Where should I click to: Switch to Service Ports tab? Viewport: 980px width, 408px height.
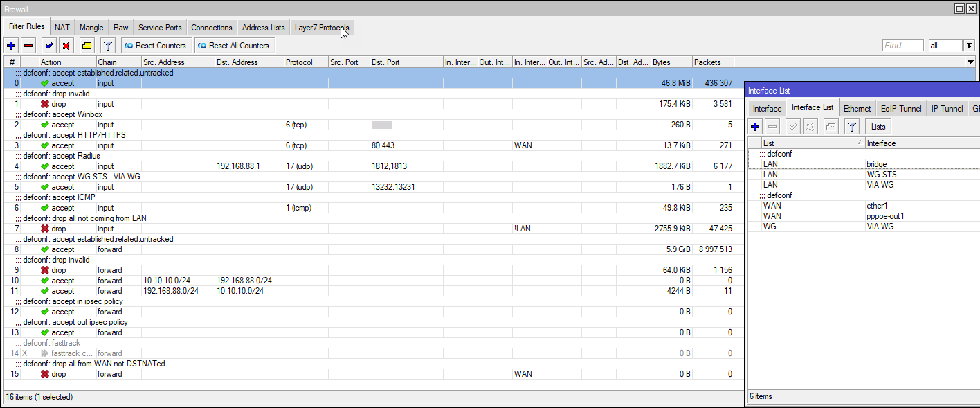click(160, 28)
